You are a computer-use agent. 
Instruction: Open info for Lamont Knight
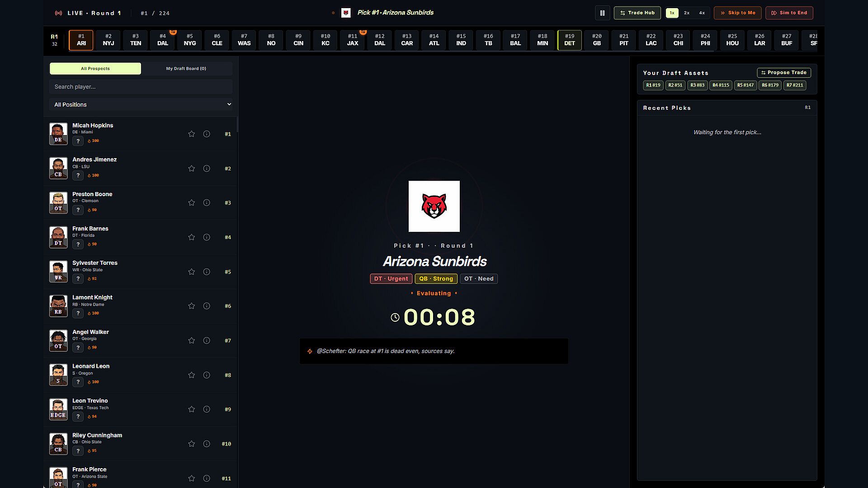207,306
